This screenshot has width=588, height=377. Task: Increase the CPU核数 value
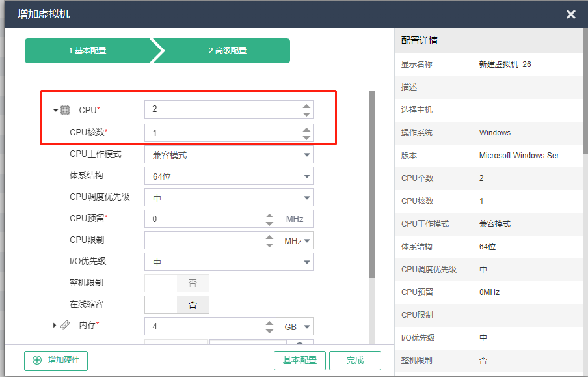[306, 130]
